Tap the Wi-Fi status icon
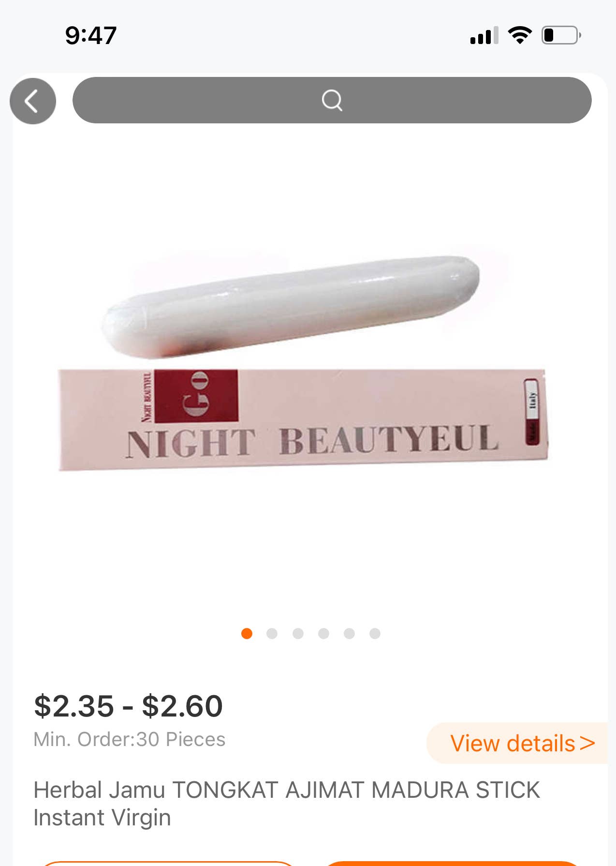 tap(520, 35)
